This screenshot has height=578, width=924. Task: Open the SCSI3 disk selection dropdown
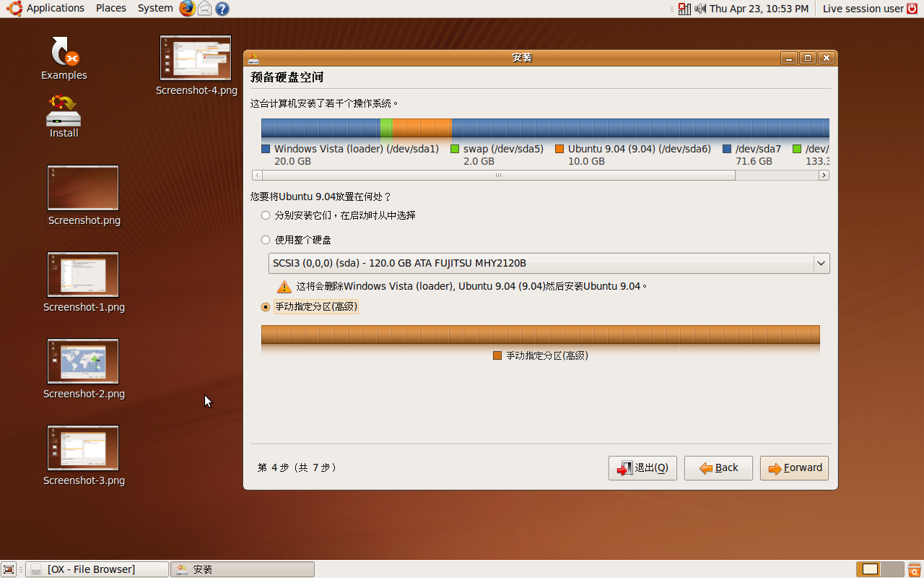549,263
